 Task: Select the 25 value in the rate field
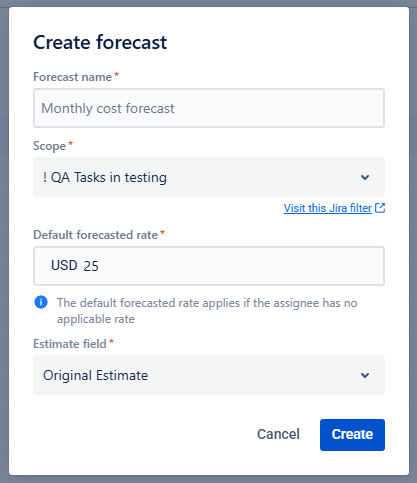pos(91,266)
